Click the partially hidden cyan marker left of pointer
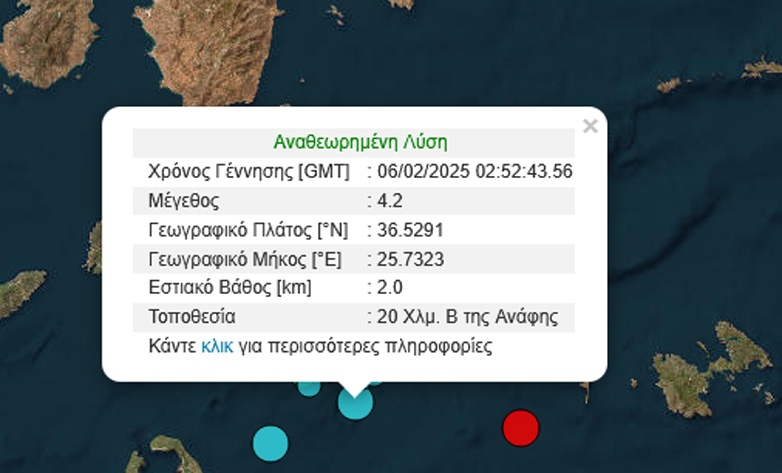782x473 pixels. [309, 387]
